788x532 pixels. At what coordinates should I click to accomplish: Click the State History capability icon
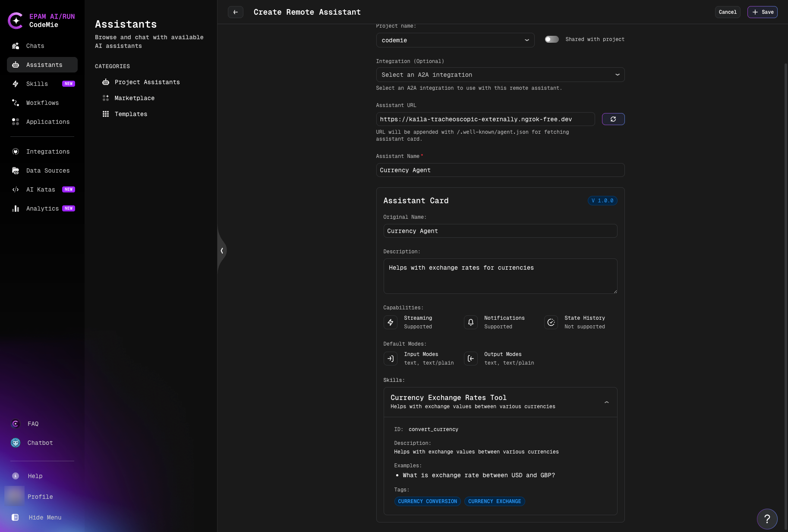click(551, 322)
